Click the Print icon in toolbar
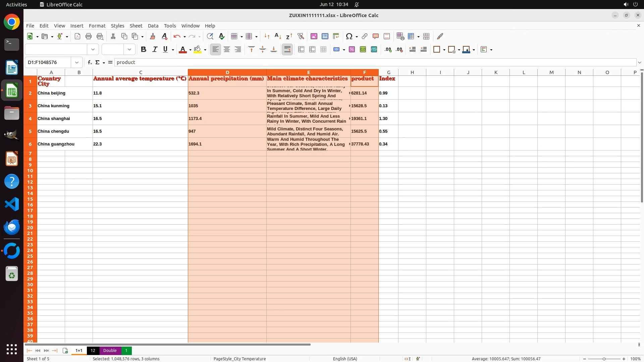This screenshot has width=644, height=362. [x=89, y=36]
